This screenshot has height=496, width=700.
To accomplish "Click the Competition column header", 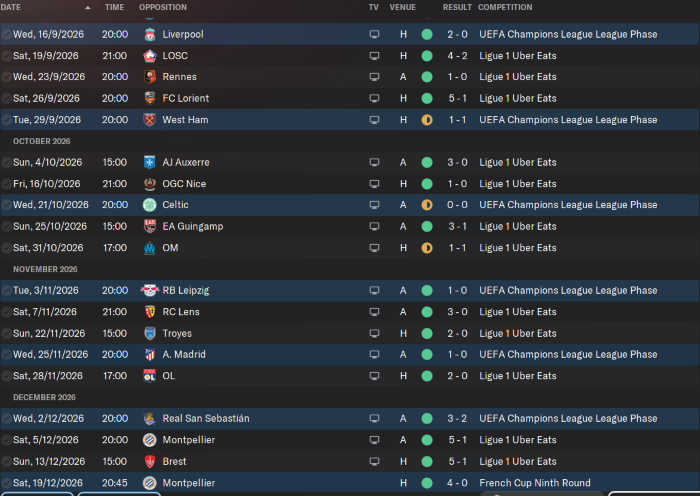I will 505,7.
